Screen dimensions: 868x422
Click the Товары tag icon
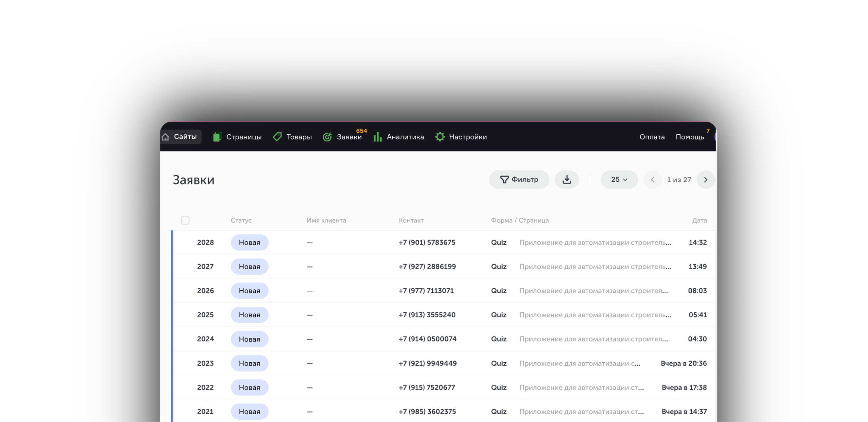click(277, 137)
